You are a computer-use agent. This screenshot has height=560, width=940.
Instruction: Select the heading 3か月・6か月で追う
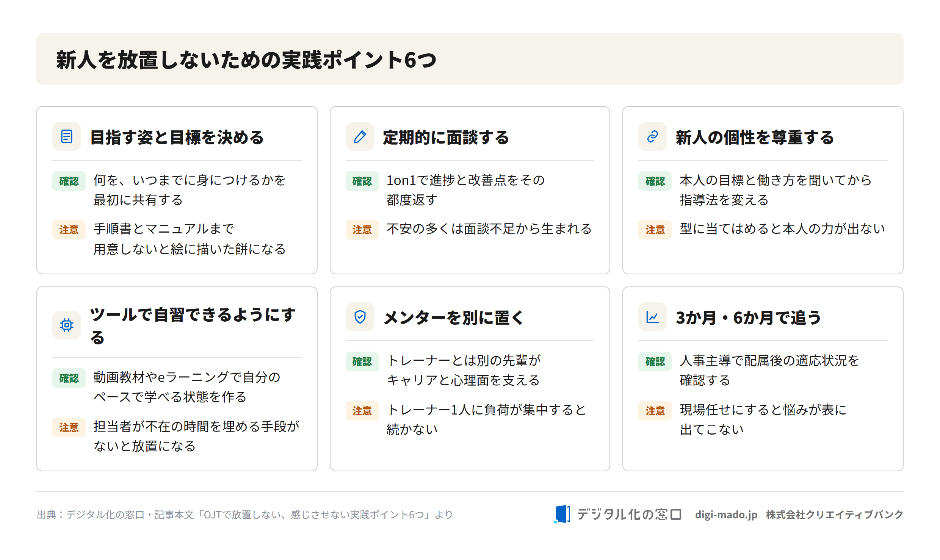748,318
